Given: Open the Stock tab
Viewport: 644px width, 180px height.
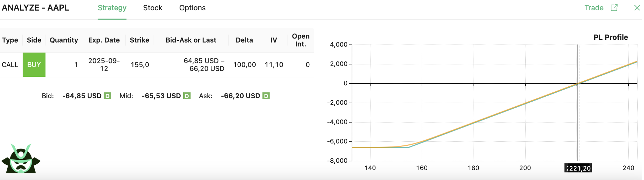Looking at the screenshot, I should 153,8.
